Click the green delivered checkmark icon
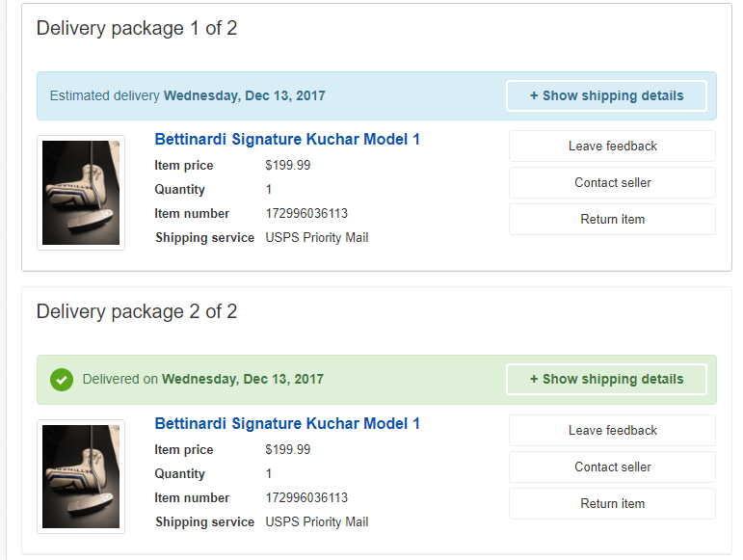 coord(62,380)
